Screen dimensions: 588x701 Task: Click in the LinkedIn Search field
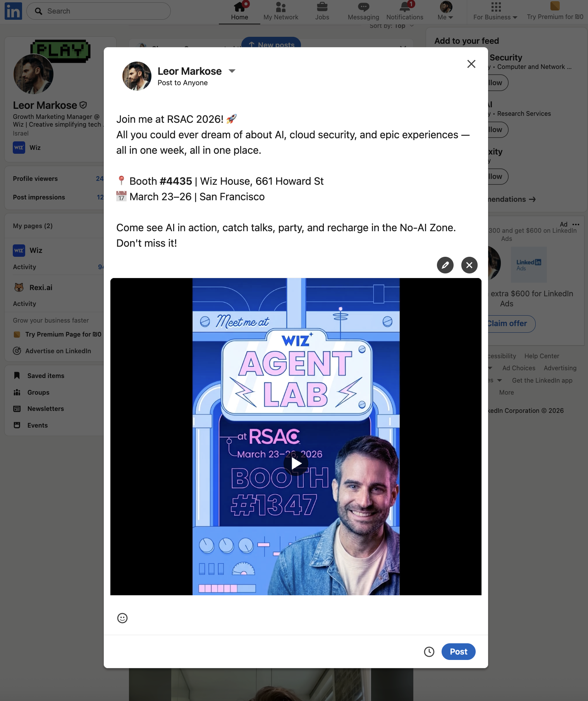(x=98, y=11)
